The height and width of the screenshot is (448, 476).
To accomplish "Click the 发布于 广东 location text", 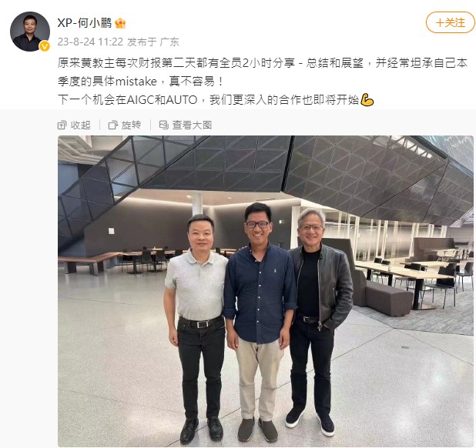I will pos(153,42).
